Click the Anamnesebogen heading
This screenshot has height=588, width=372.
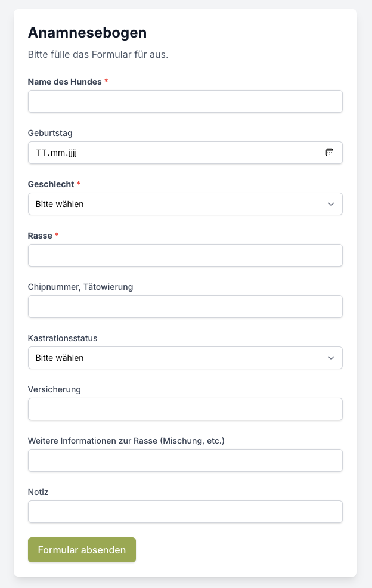click(87, 33)
